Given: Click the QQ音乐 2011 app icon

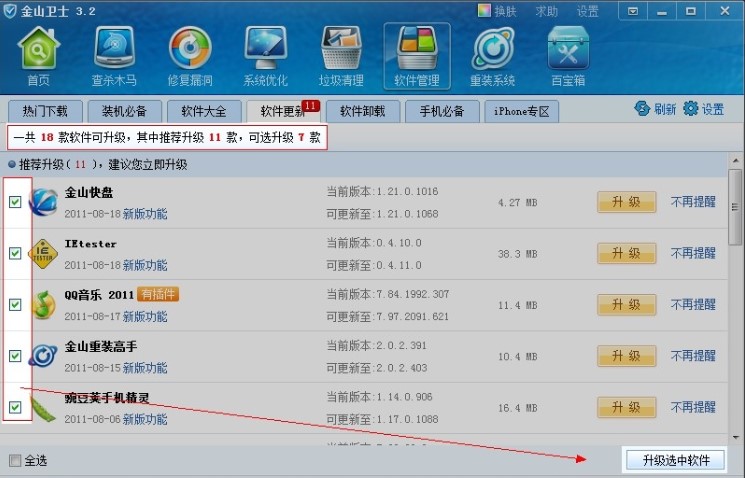Looking at the screenshot, I should tap(43, 305).
